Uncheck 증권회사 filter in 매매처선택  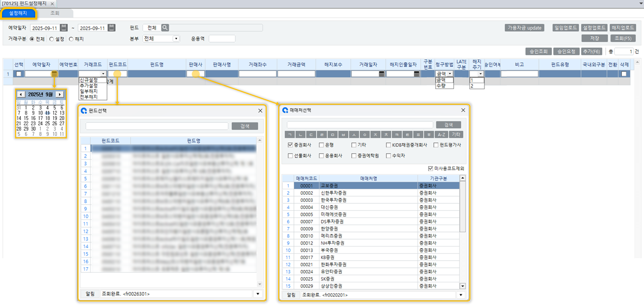[x=290, y=145]
